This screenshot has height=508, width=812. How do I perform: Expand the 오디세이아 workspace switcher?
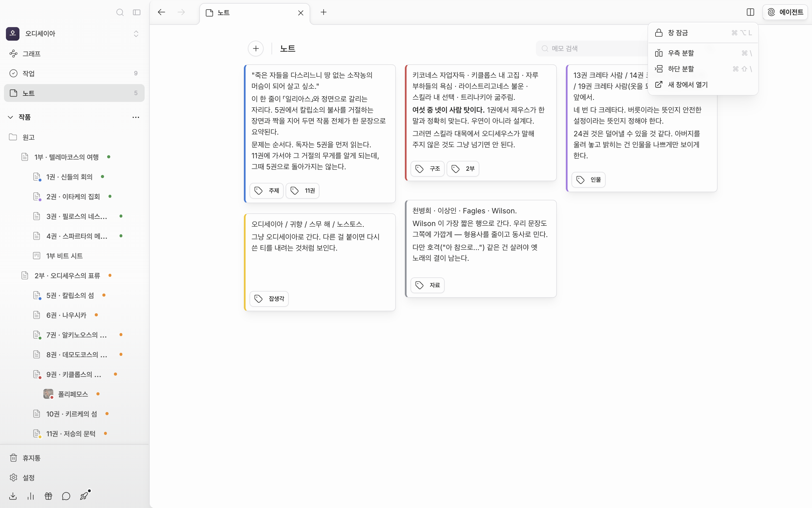(x=136, y=34)
